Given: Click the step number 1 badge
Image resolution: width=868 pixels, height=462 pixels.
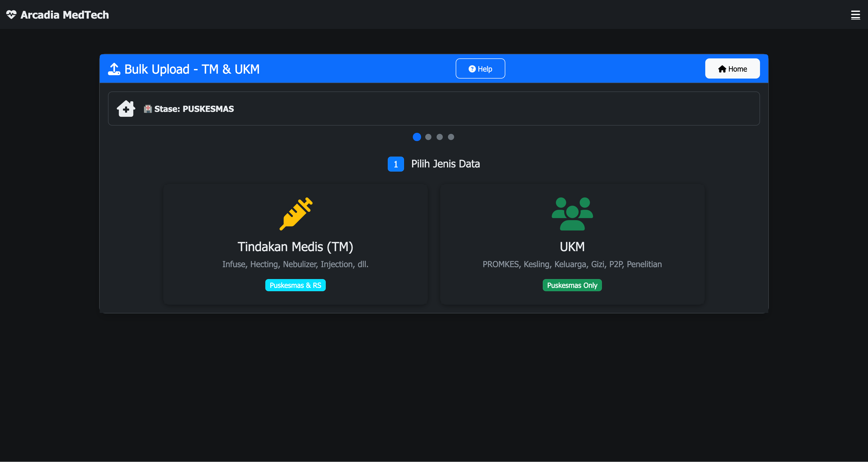Looking at the screenshot, I should [396, 164].
